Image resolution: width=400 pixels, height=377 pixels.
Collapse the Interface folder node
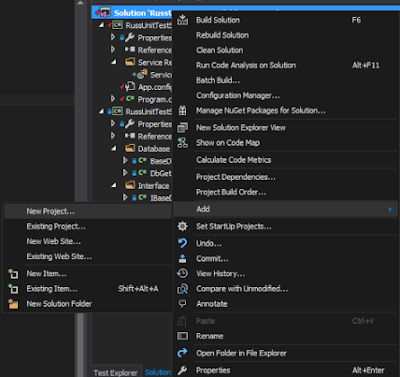pos(114,185)
